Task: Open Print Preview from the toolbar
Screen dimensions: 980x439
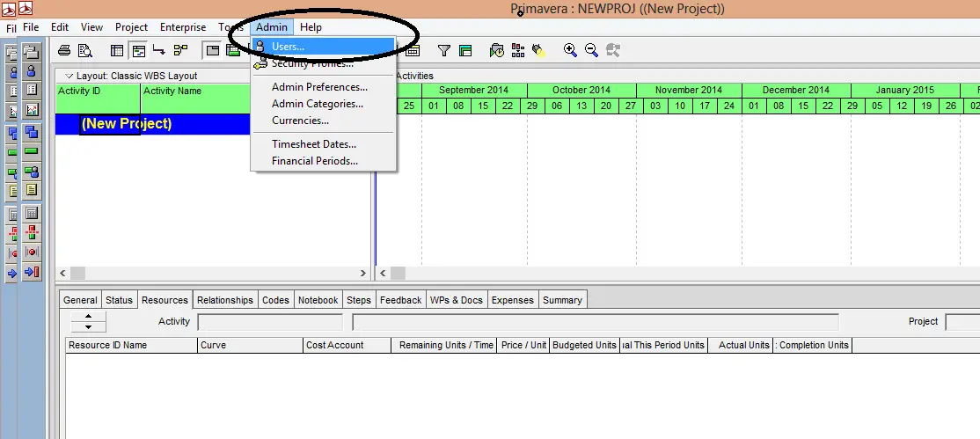Action: pyautogui.click(x=85, y=51)
